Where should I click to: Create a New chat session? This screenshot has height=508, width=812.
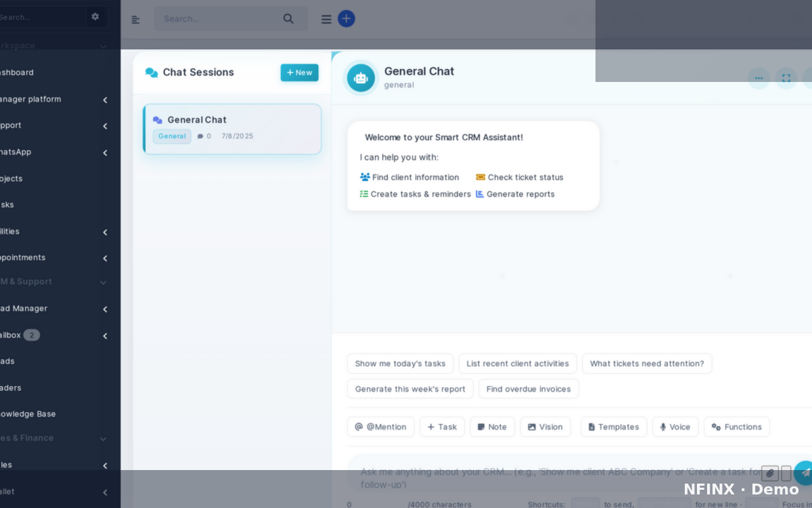coord(299,72)
